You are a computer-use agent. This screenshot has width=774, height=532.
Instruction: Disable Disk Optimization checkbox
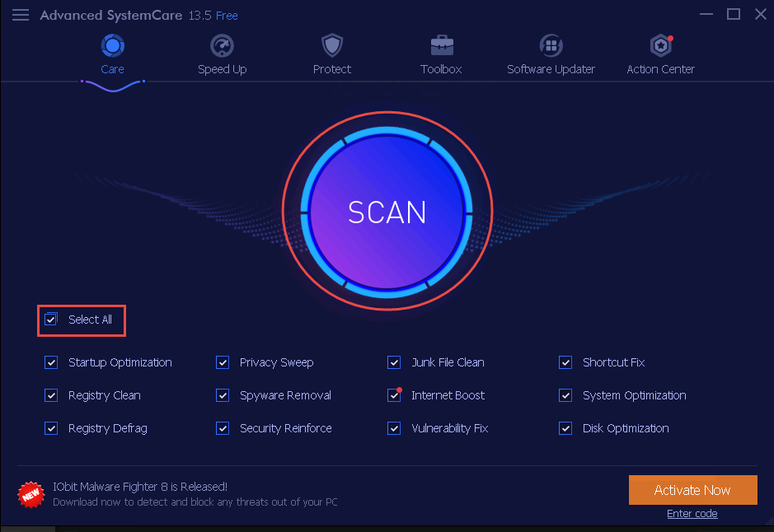[x=565, y=428]
